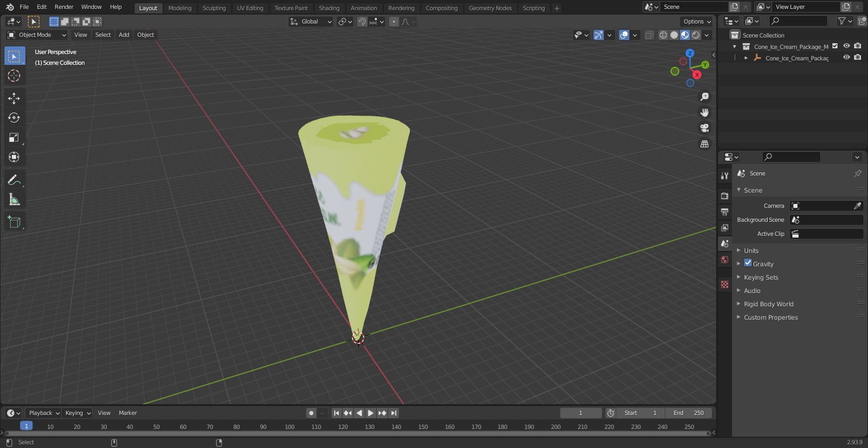Viewport: 868px width, 448px height.
Task: Toggle the auto keying record button
Action: tap(311, 413)
